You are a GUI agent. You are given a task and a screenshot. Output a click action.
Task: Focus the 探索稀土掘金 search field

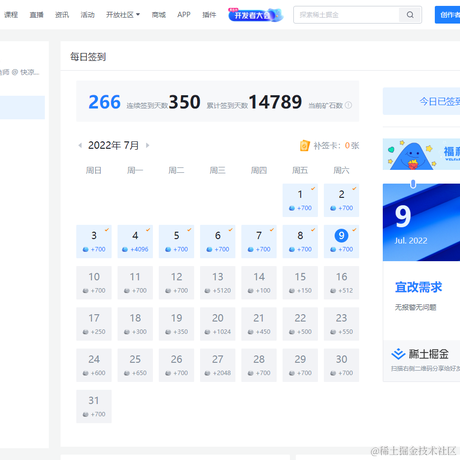click(347, 15)
